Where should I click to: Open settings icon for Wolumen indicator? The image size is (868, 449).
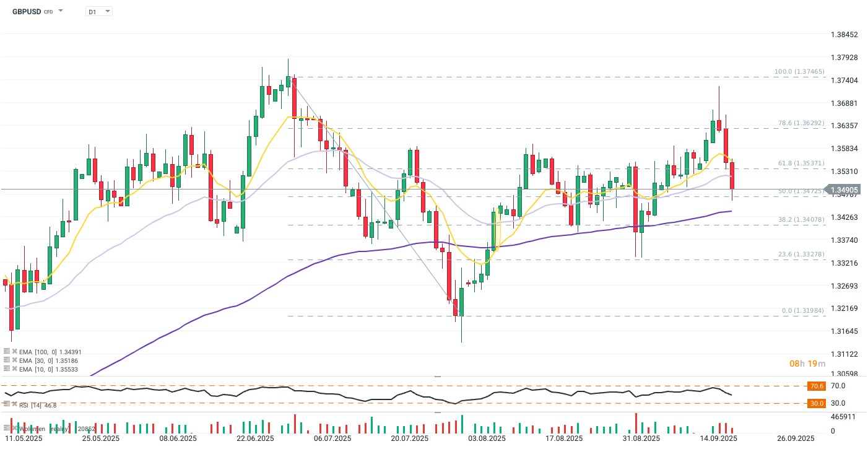click(x=7, y=428)
